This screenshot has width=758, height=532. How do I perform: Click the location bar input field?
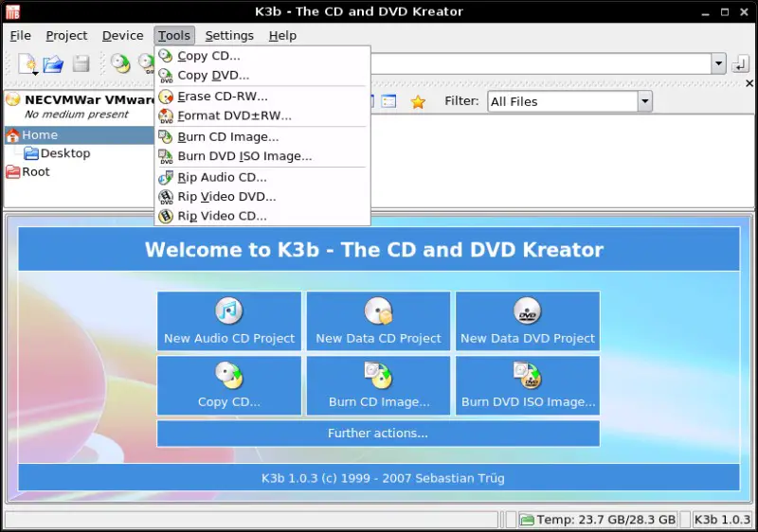click(x=540, y=63)
